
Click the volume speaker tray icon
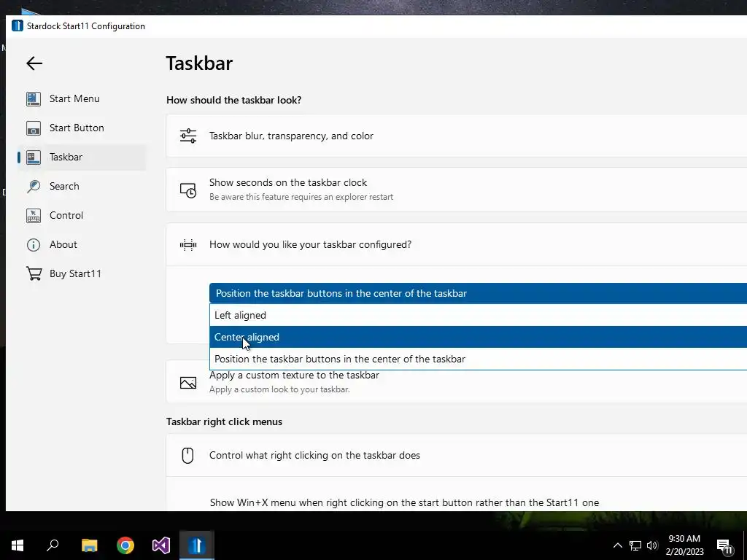[x=652, y=545]
